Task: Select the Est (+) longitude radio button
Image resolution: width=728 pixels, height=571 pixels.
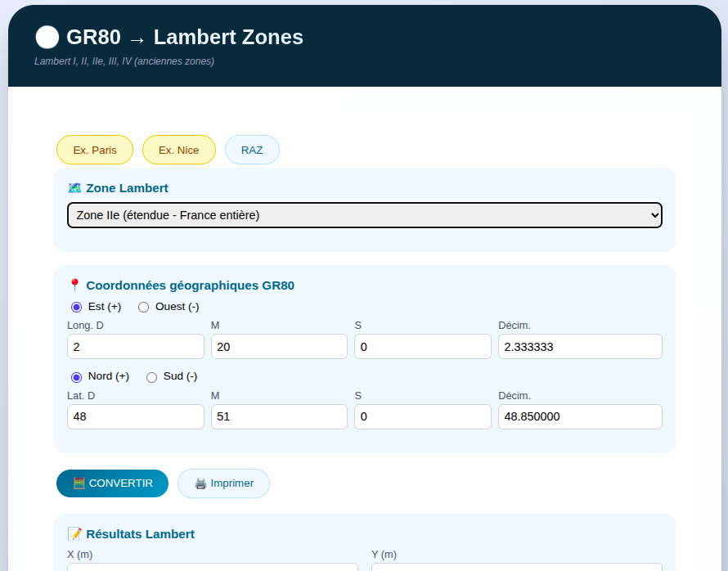Action: pyautogui.click(x=76, y=308)
